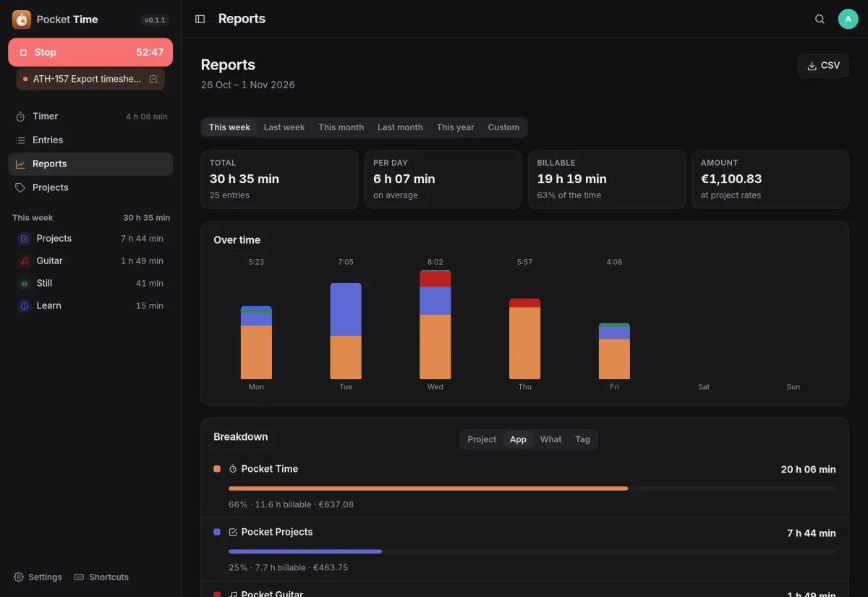
Task: Click the text 25% · 7.7 h billable · €463.75
Action: tap(289, 567)
